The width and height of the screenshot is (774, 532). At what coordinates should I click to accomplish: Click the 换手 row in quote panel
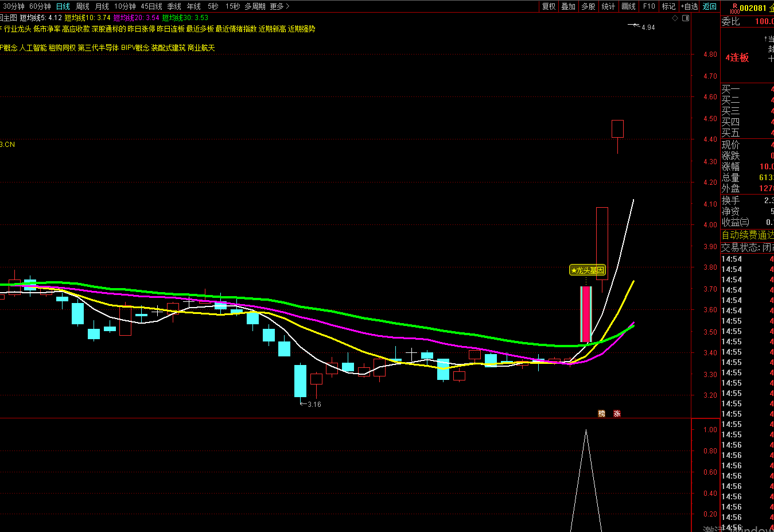click(747, 200)
